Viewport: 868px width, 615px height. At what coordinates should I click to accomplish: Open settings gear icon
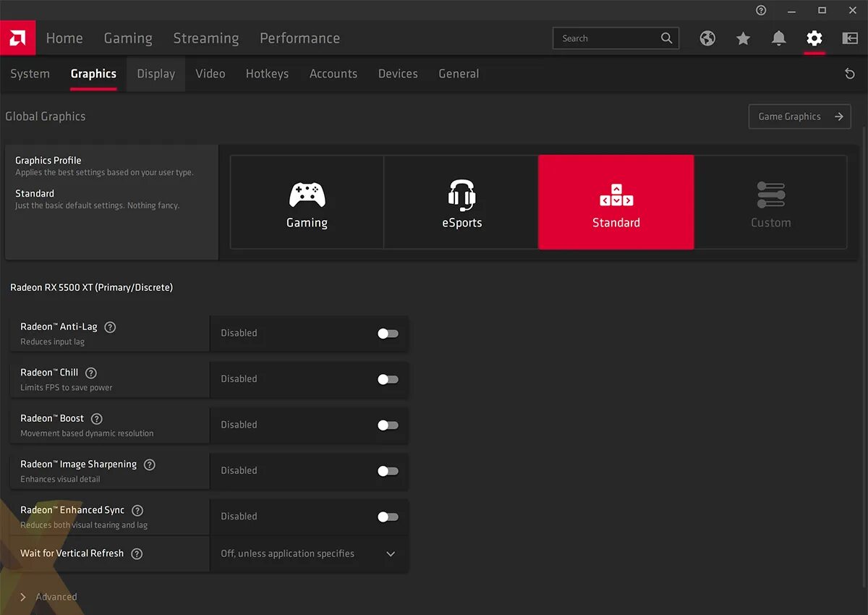click(814, 38)
